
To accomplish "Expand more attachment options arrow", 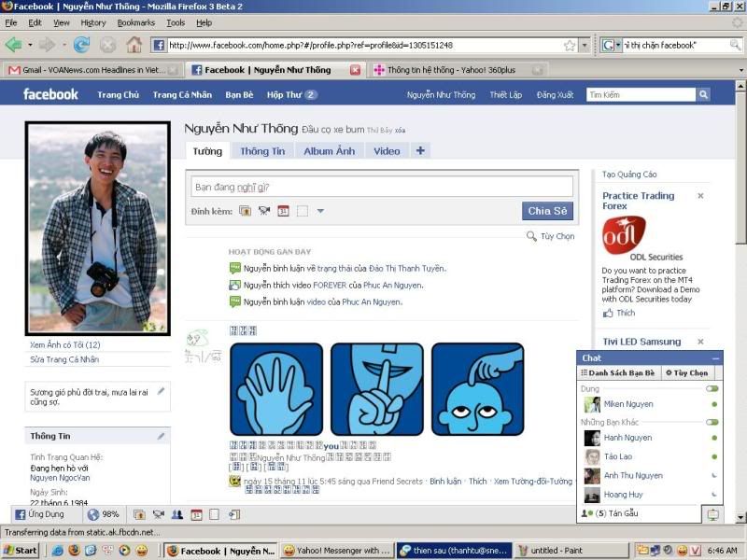I will click(x=320, y=211).
